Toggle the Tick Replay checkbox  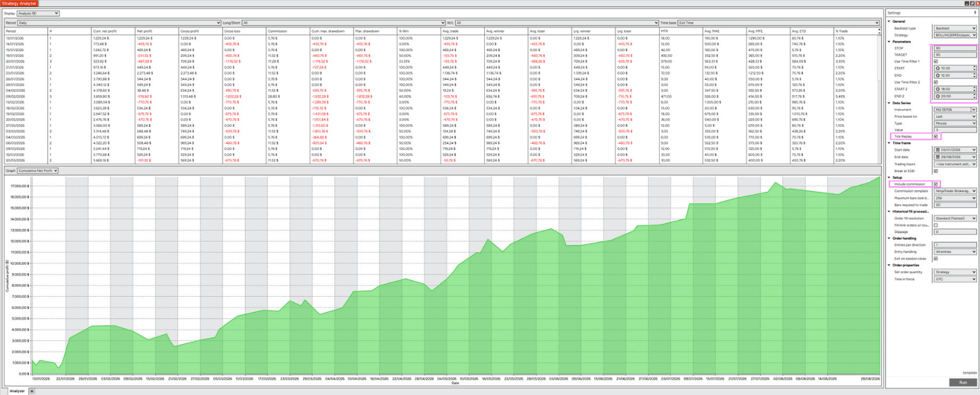coord(936,136)
